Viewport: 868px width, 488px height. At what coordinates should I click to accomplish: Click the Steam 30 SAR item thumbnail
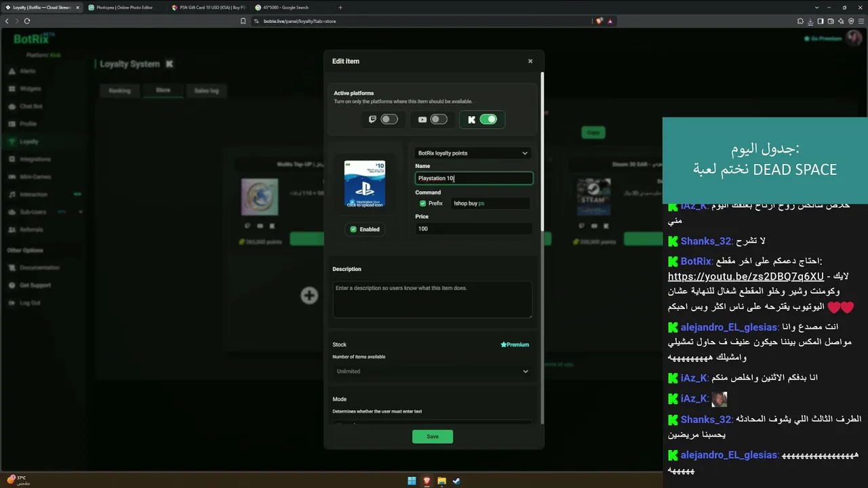[594, 197]
